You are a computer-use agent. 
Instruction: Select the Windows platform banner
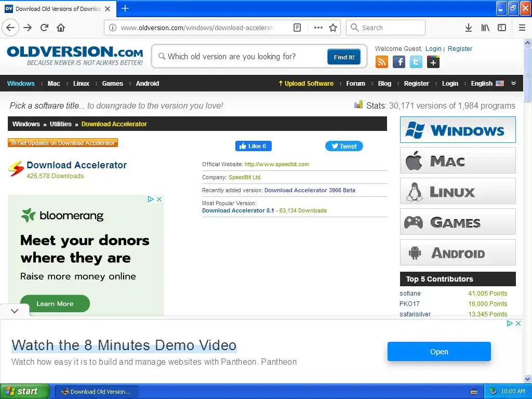click(458, 129)
